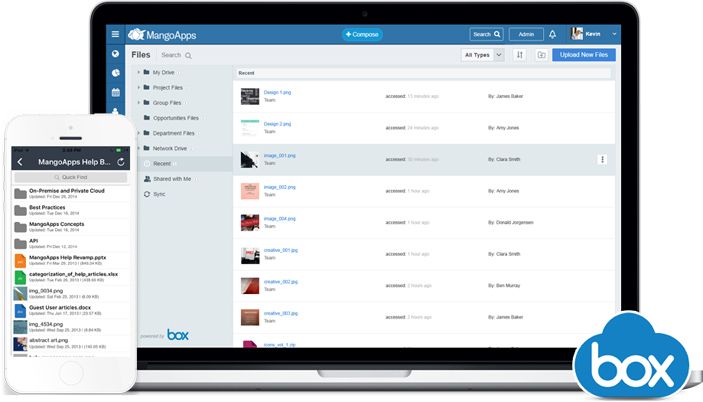Image resolution: width=703 pixels, height=402 pixels.
Task: Tap the blue docx file icon on phone
Action: (20, 311)
